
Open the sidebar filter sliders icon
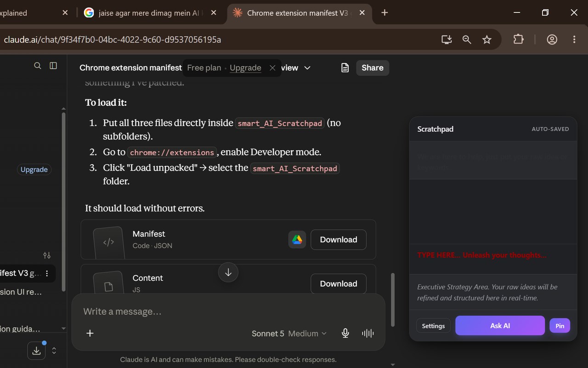[x=47, y=255]
